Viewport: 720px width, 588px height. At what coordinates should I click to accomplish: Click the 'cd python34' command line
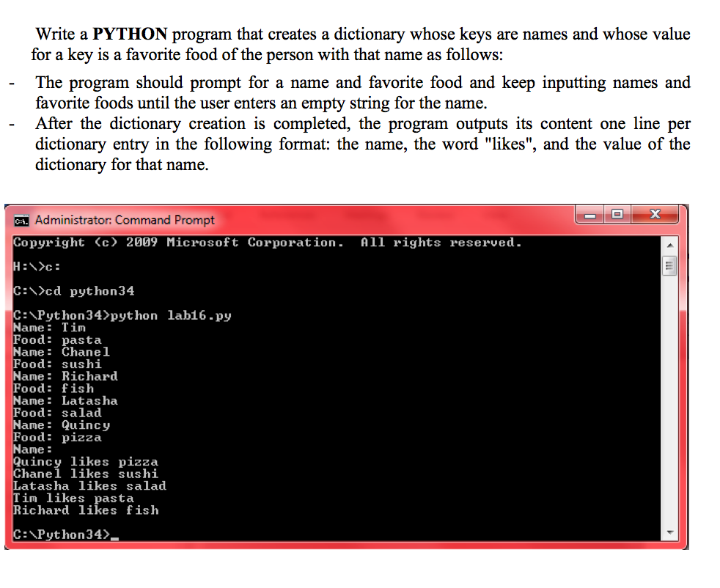(x=74, y=291)
